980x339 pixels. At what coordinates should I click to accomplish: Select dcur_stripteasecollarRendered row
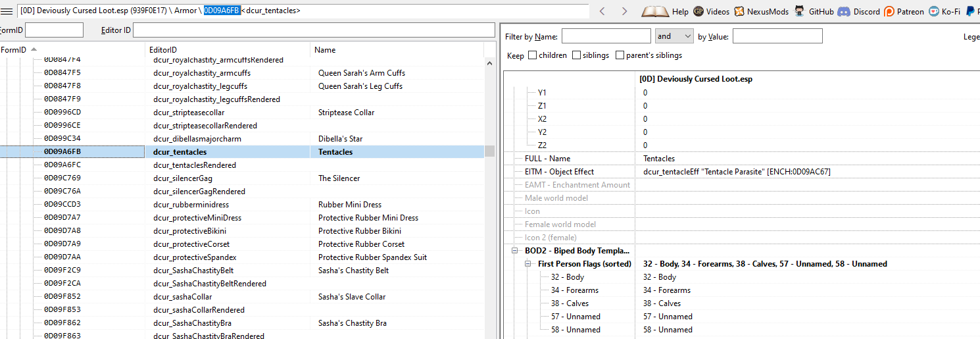click(x=242, y=126)
